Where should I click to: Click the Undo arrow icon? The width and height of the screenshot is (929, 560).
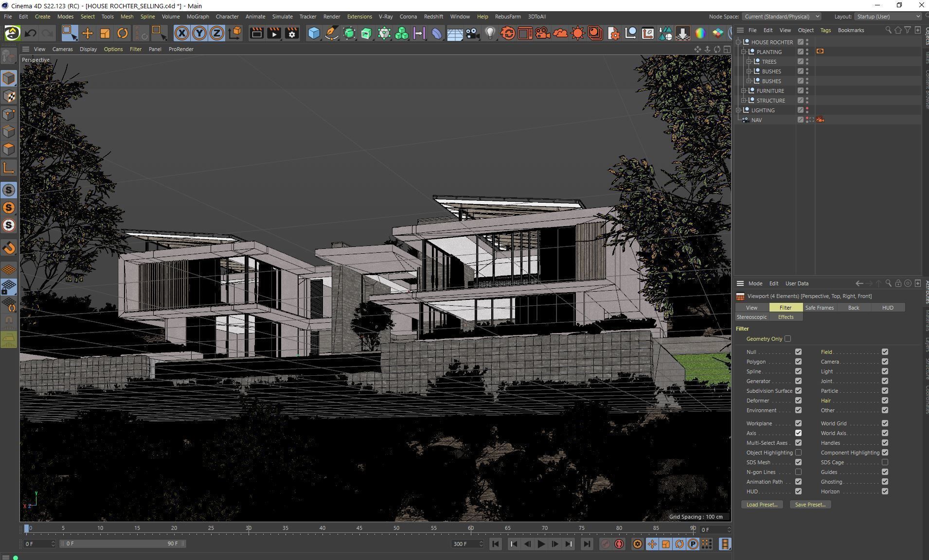click(30, 33)
